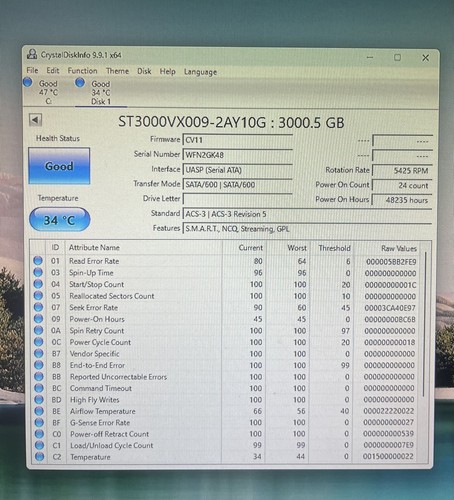
Task: Click status icon for C2 Temperature row
Action: (x=40, y=457)
